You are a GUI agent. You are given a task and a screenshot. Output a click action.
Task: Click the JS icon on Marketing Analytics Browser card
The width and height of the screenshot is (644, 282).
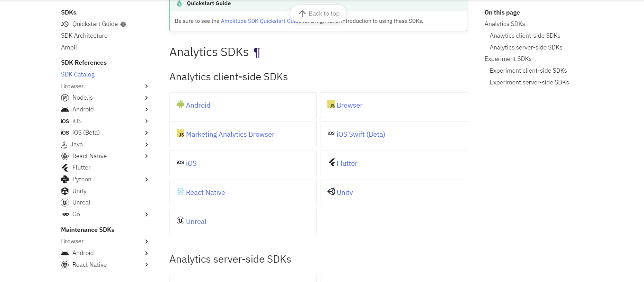[180, 133]
